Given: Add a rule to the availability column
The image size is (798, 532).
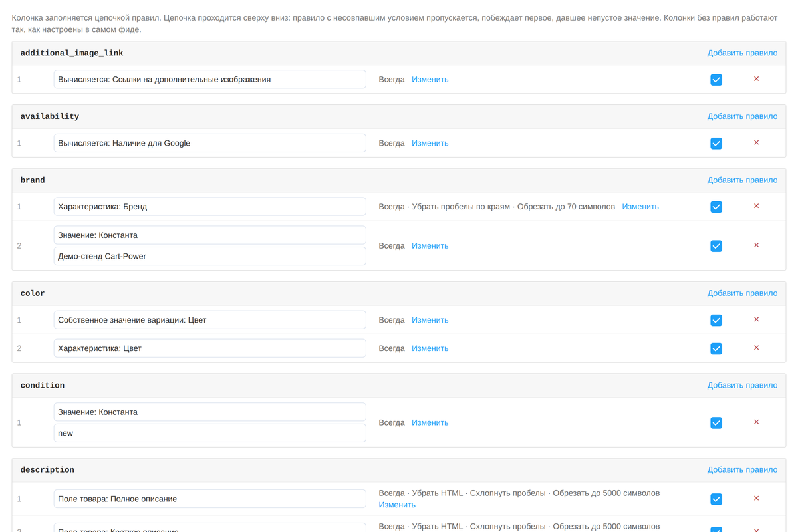Looking at the screenshot, I should 742,116.
